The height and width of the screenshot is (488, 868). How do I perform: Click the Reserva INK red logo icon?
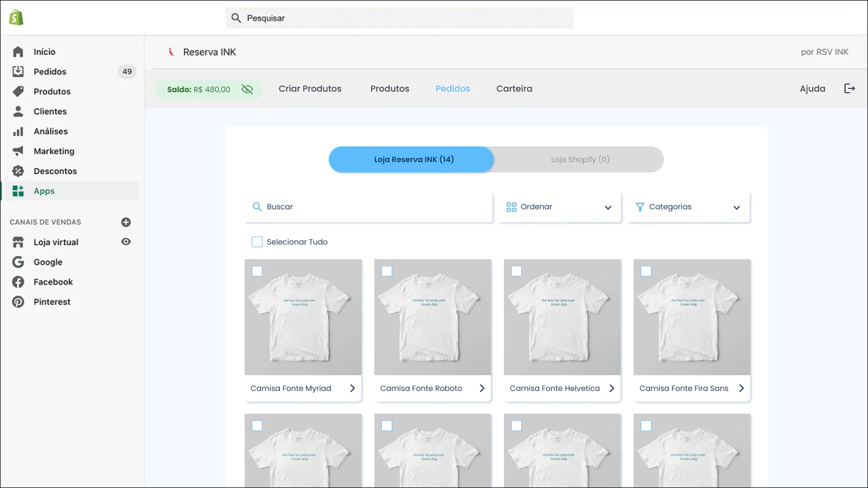(x=171, y=52)
